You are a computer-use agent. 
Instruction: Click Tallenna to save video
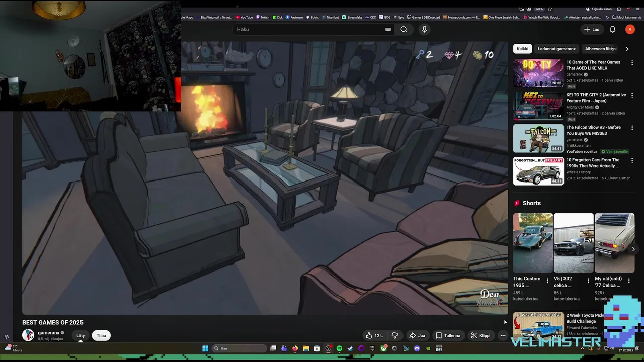pos(448,335)
